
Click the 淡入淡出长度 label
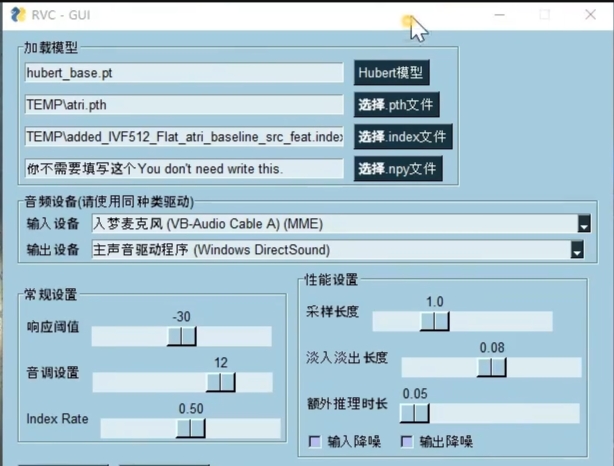click(x=347, y=358)
